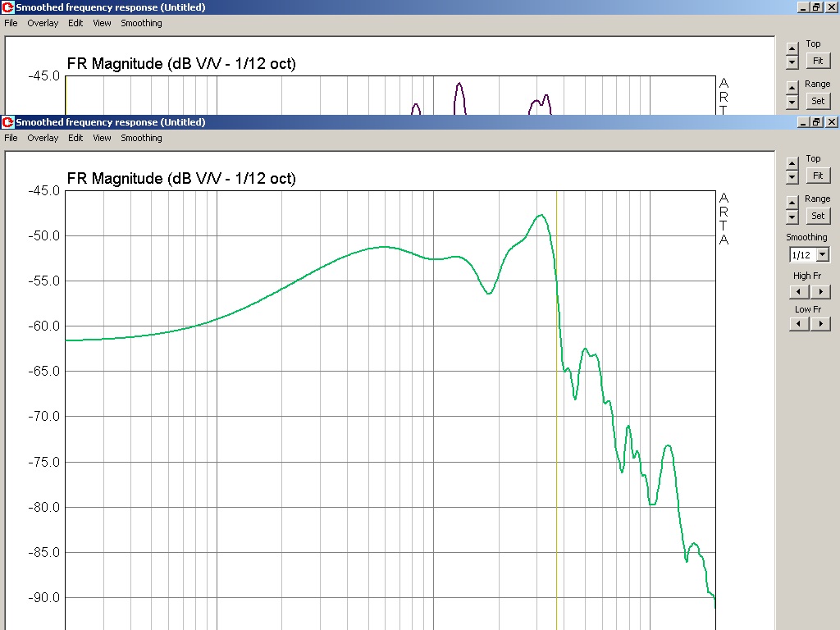Image resolution: width=840 pixels, height=630 pixels.
Task: Open Smoothing menu in front window
Action: (x=141, y=138)
